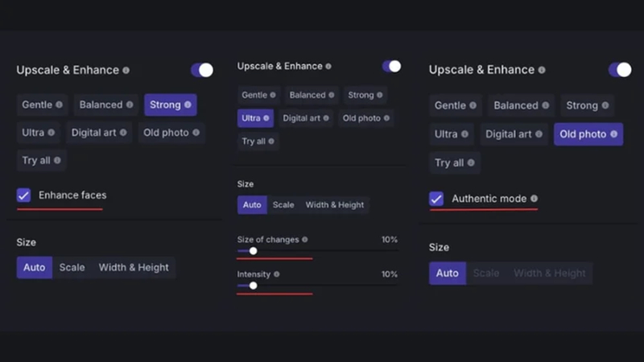
Task: Select Balanced mode in middle panel
Action: [312, 95]
